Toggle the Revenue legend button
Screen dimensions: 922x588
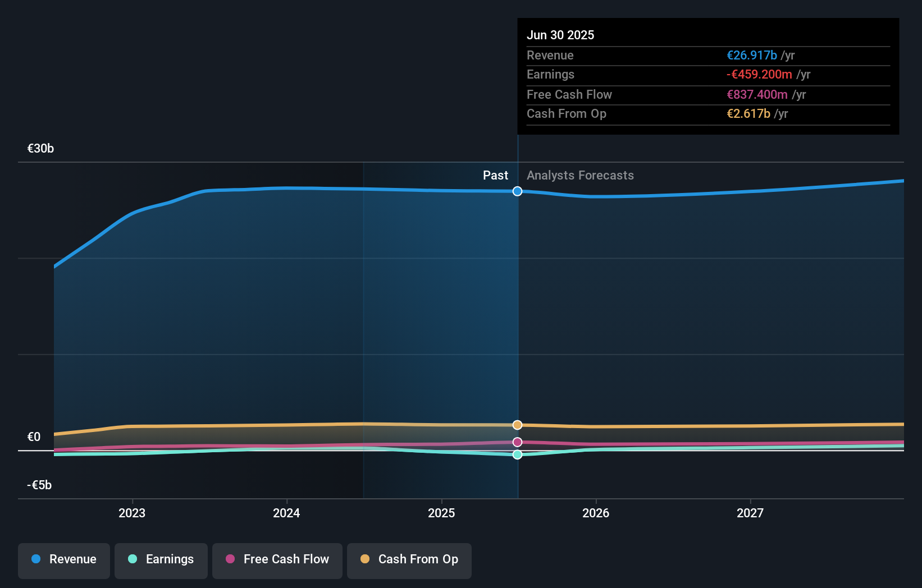pos(64,561)
